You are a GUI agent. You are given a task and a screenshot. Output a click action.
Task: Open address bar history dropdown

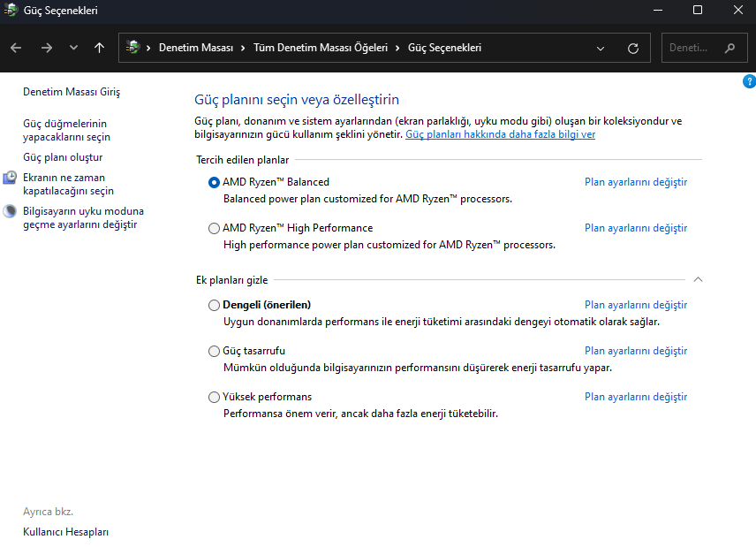(601, 49)
